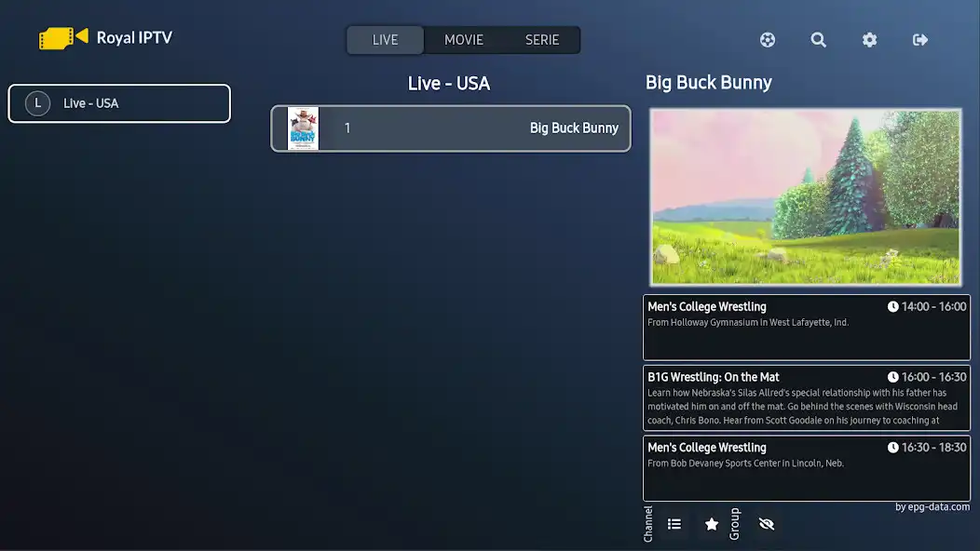Screen dimensions: 980x551
Task: Click the Royal IPTV logo
Action: point(105,37)
